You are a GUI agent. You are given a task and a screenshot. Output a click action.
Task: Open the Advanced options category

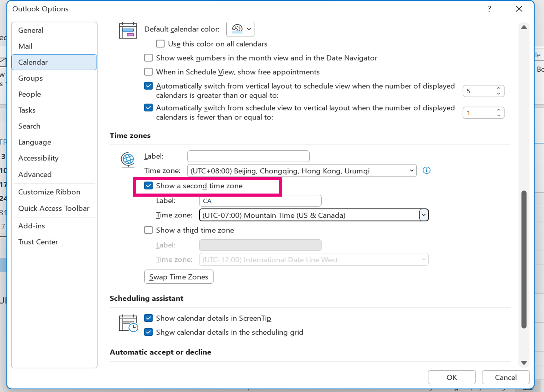click(x=35, y=174)
